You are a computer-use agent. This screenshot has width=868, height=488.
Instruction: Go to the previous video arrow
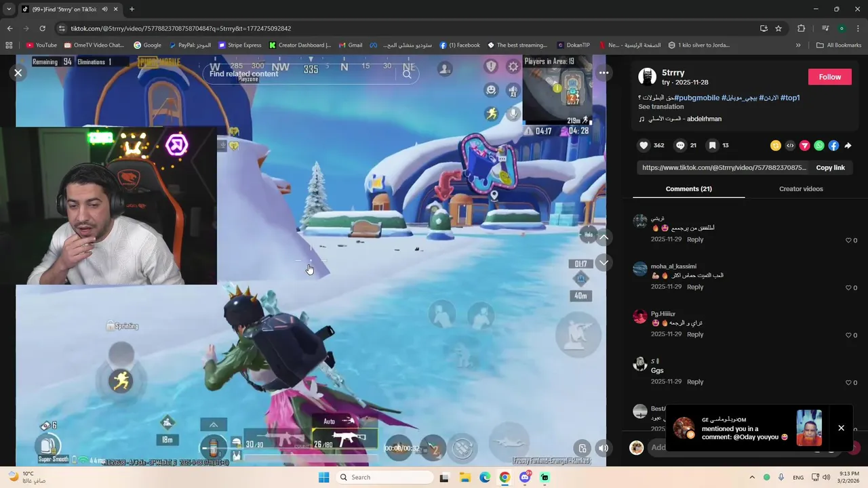pos(604,237)
